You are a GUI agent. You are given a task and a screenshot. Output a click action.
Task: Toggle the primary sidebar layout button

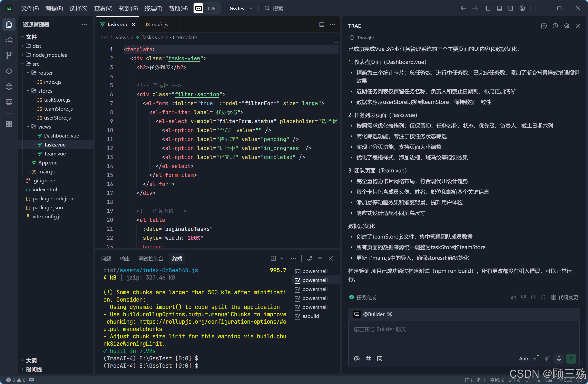[x=488, y=8]
